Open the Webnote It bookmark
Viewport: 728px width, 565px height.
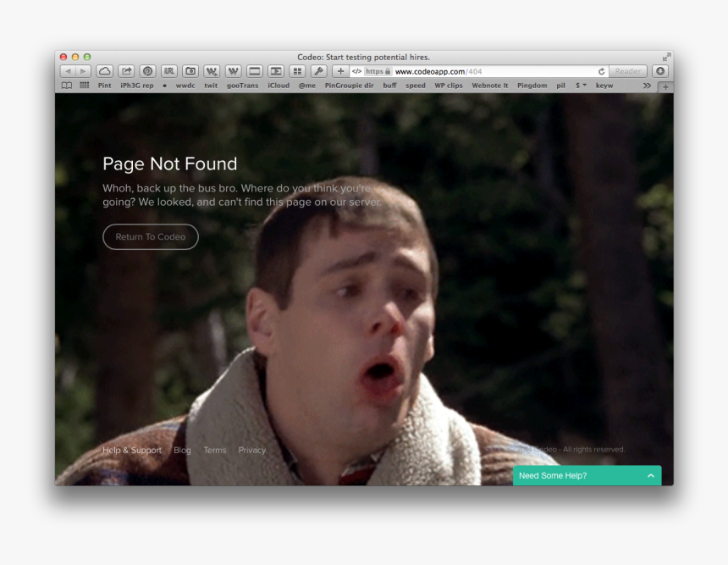pyautogui.click(x=490, y=86)
